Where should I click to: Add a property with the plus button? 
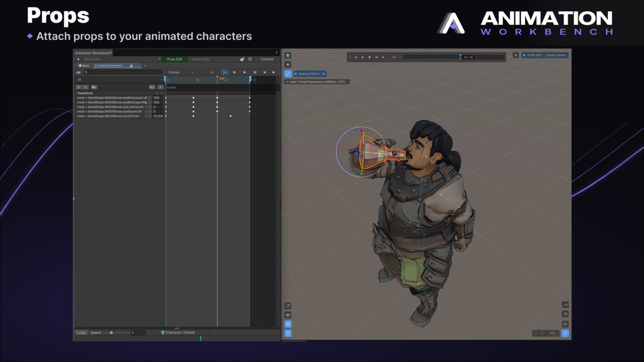160,87
